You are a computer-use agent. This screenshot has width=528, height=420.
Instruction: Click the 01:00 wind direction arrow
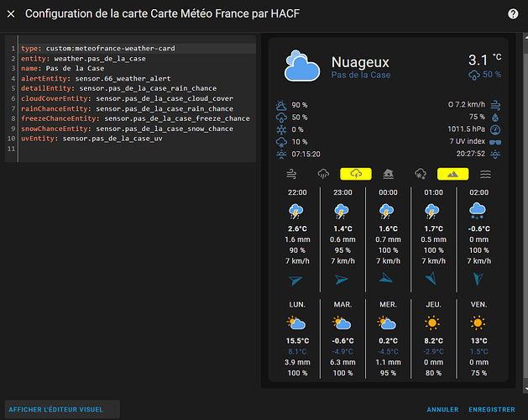(431, 278)
